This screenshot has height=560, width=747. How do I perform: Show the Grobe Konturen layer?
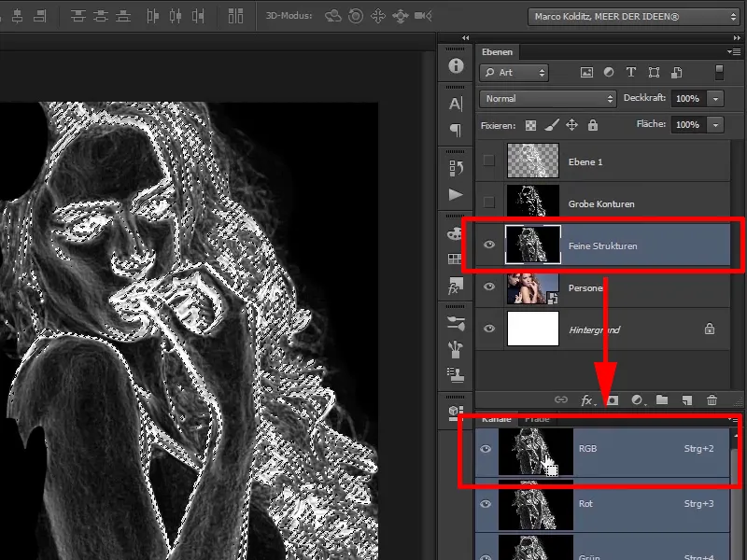pos(488,203)
